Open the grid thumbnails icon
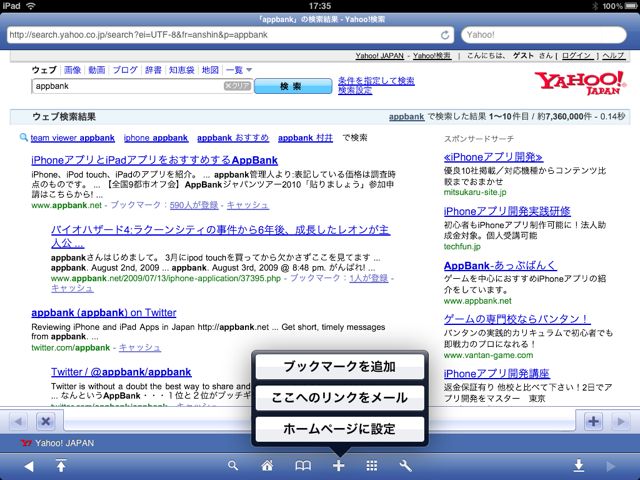Image resolution: width=640 pixels, height=480 pixels. tap(371, 466)
